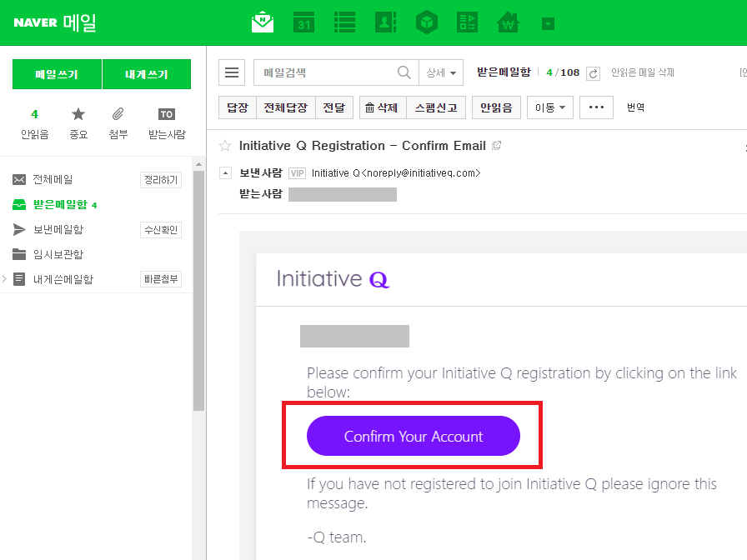Click the 메일쓰기 compose button

coord(57,74)
